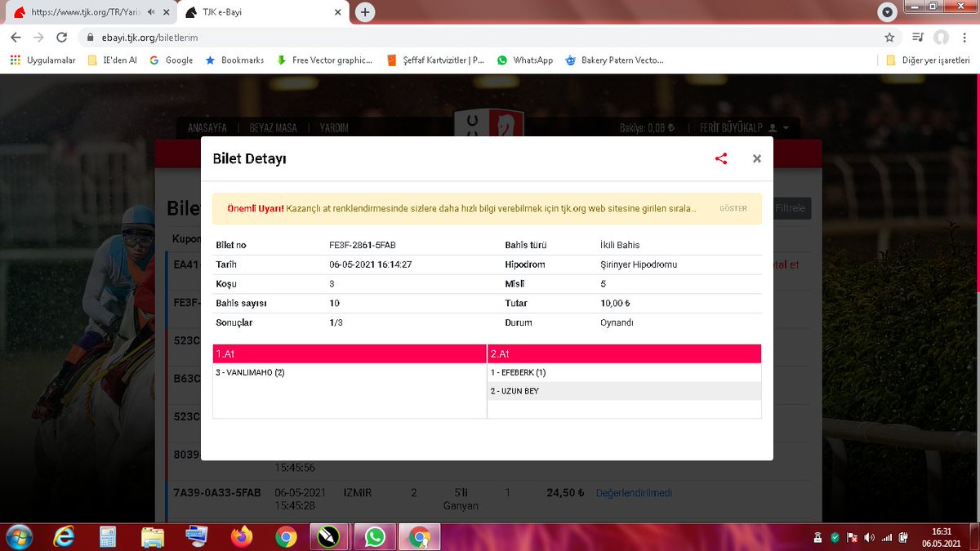Click the Bakiye 0,06 balance text
The height and width of the screenshot is (551, 980).
pyautogui.click(x=647, y=128)
